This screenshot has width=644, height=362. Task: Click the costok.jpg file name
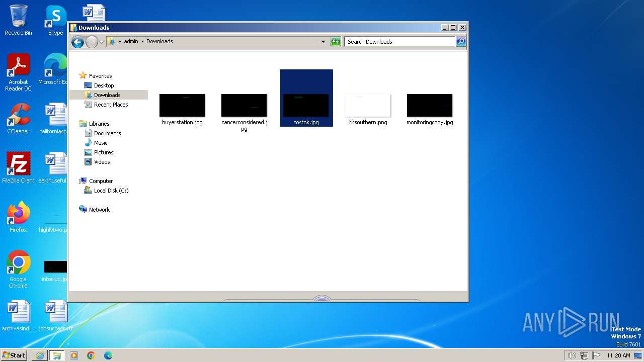pyautogui.click(x=306, y=122)
